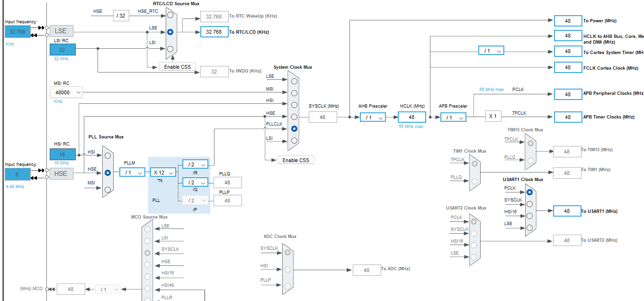Click Enable CSS next to HSE
This screenshot has width=644, height=301.
(177, 67)
